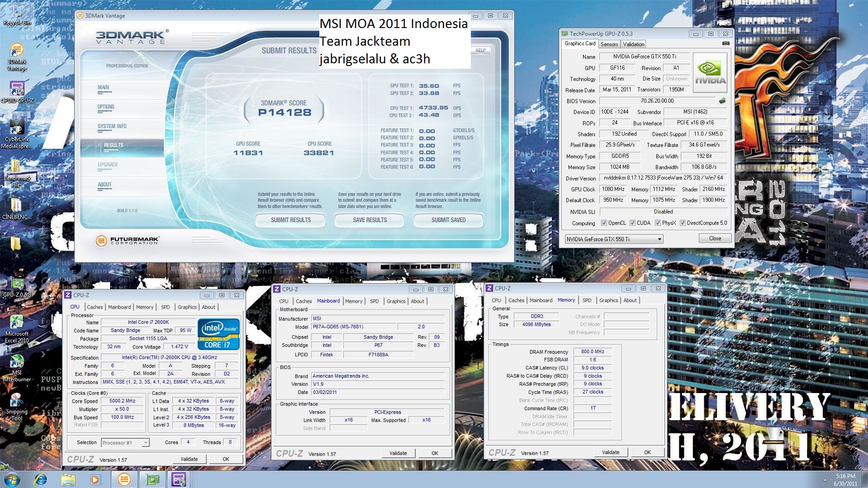Expand the NVIDIA GeForce GTX 550 Ti dropdown

(659, 239)
